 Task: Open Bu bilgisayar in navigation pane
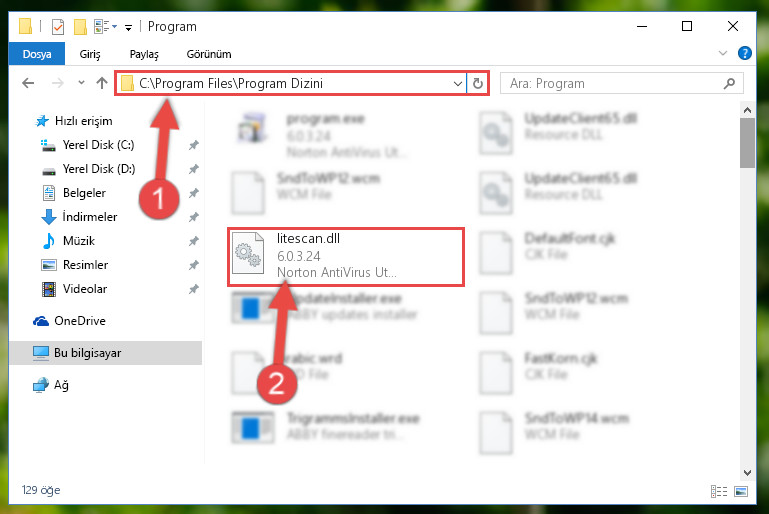tap(105, 353)
